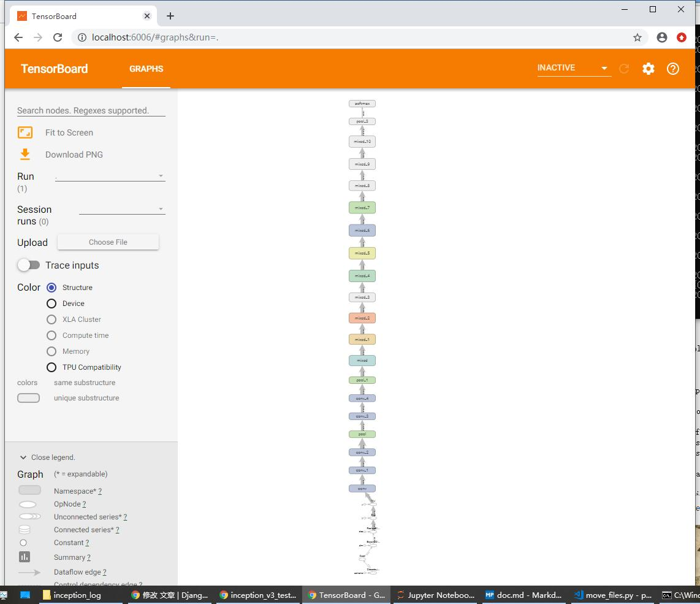Screen dimensions: 700x604
Task: Select Memory color option
Action: click(x=51, y=351)
